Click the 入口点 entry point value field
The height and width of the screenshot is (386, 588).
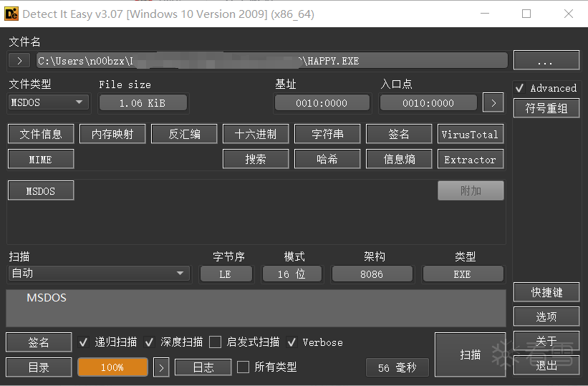(428, 103)
